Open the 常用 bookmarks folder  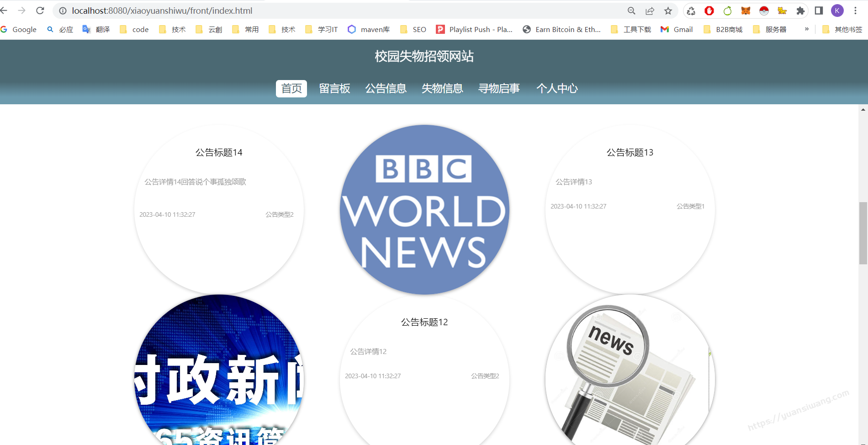(245, 29)
